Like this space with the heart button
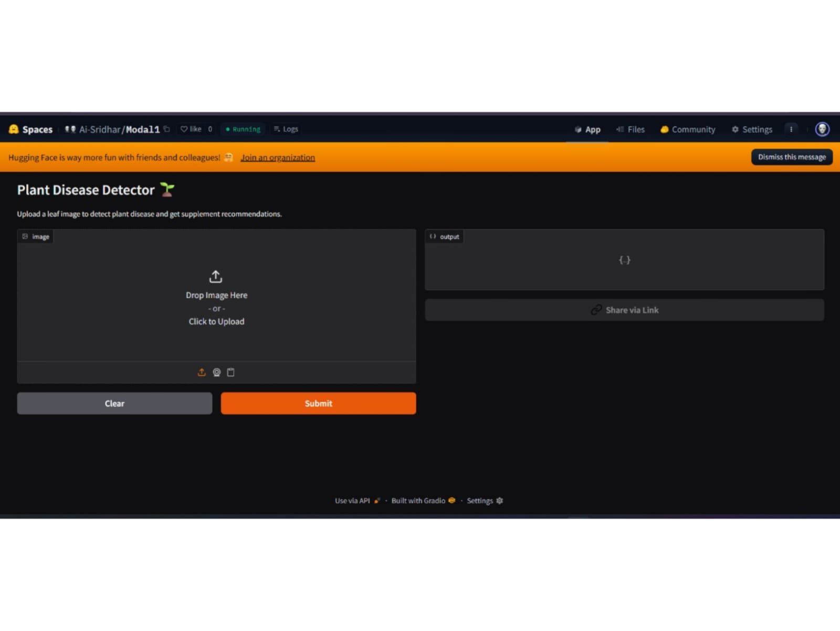This screenshot has height=631, width=840. [x=191, y=129]
